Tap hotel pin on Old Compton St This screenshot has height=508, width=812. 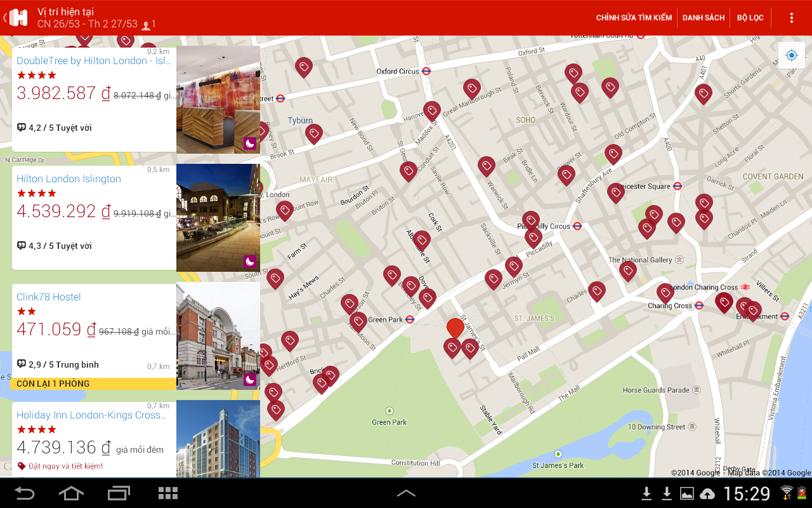coord(613,154)
